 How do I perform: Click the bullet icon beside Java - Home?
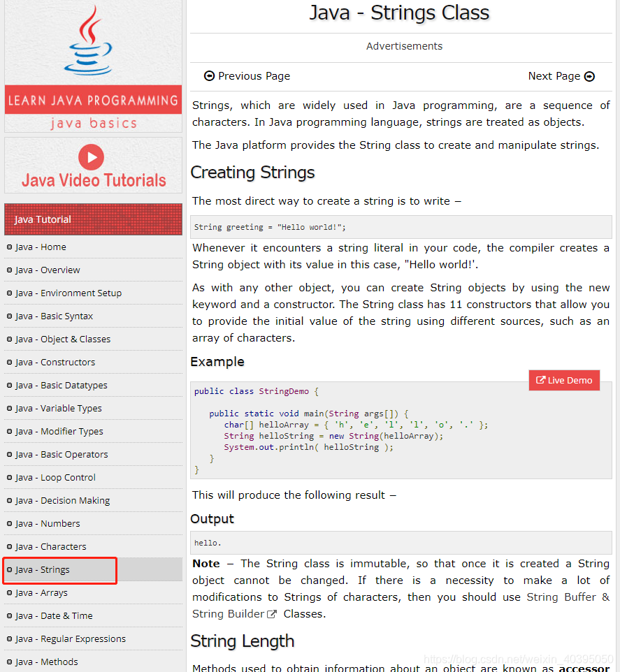tap(9, 247)
